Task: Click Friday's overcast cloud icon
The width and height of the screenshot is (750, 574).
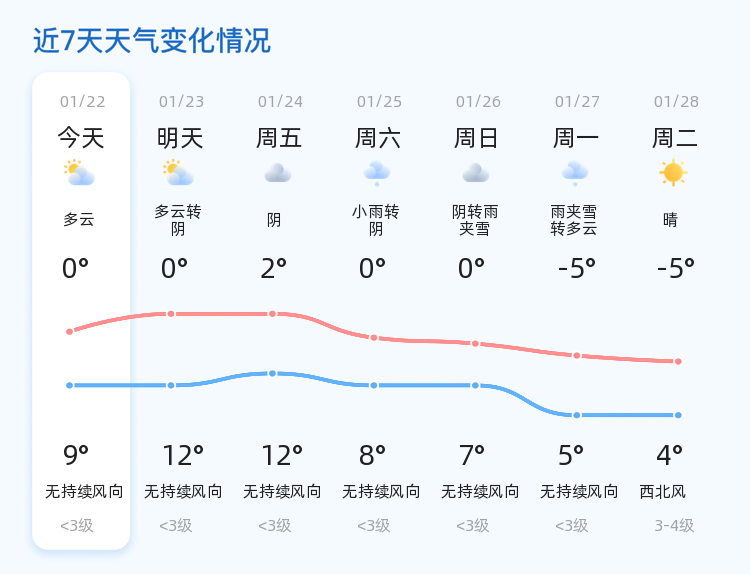Action: (278, 174)
